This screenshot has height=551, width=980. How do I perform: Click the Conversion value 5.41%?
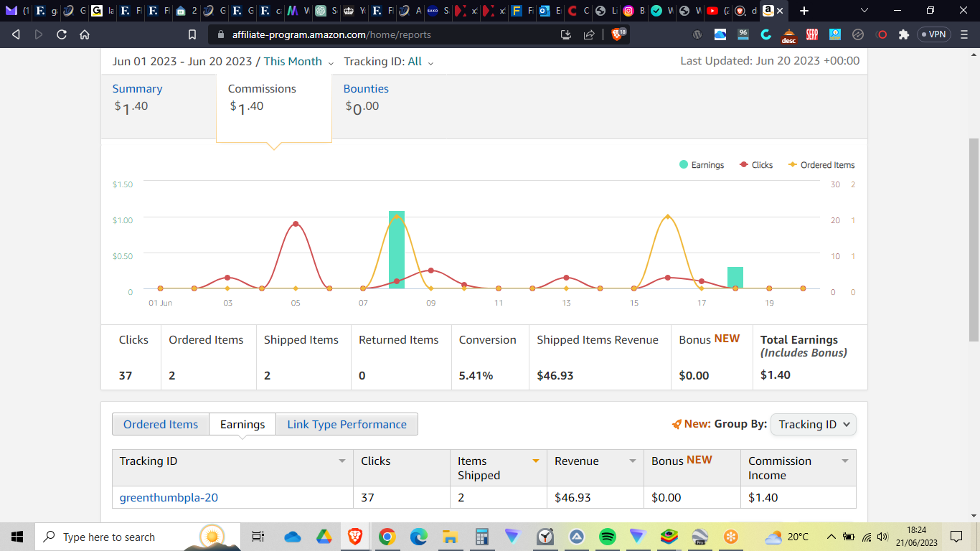(x=476, y=375)
